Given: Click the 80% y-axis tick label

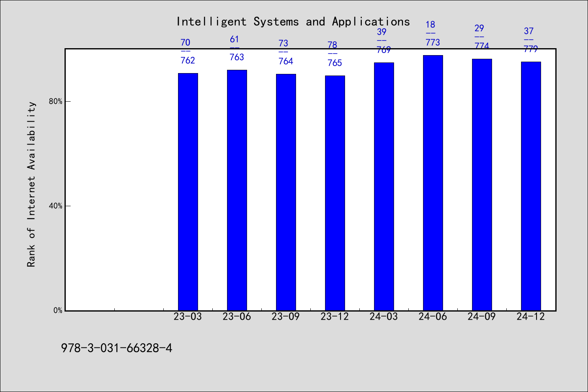Looking at the screenshot, I should point(56,101).
